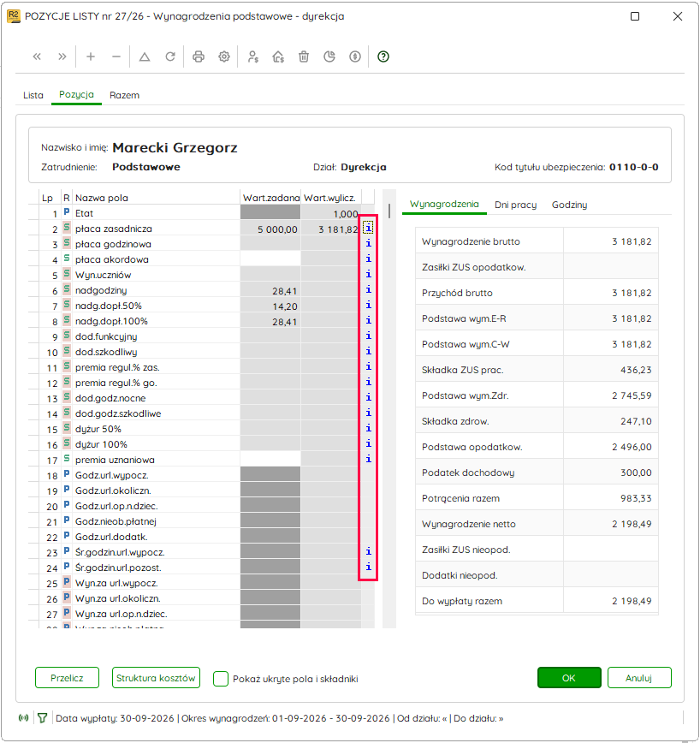Print the payroll position
The image size is (700, 743).
click(199, 56)
